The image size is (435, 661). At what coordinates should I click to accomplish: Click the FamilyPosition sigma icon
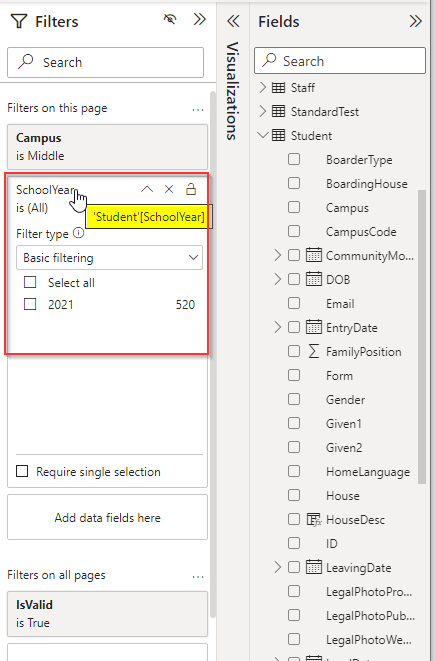coord(314,351)
